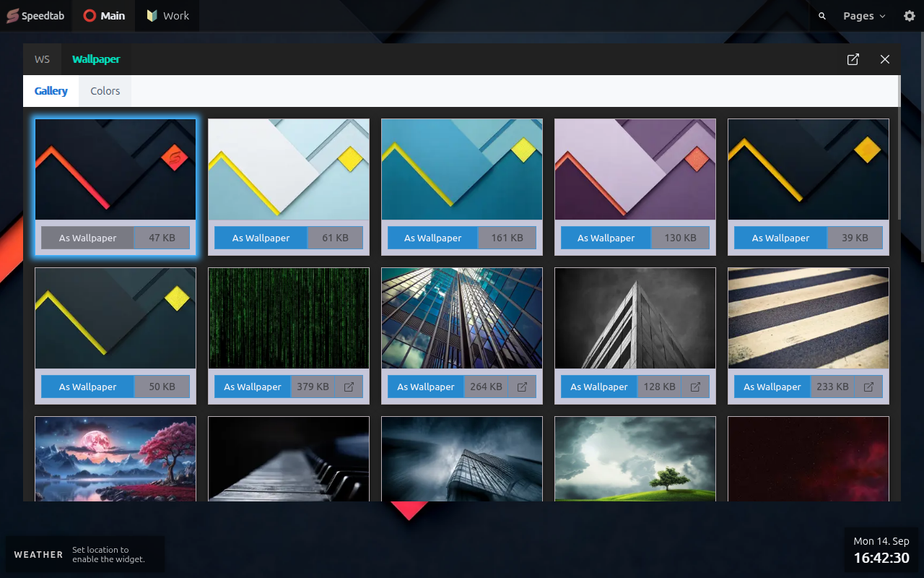Click the search magnifier icon
The height and width of the screenshot is (578, 924).
(822, 16)
